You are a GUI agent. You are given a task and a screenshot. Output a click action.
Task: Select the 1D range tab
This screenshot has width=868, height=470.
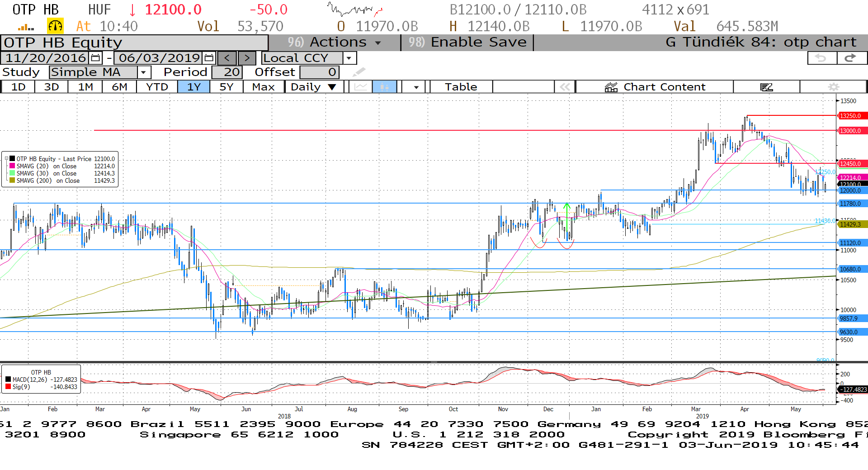(18, 87)
